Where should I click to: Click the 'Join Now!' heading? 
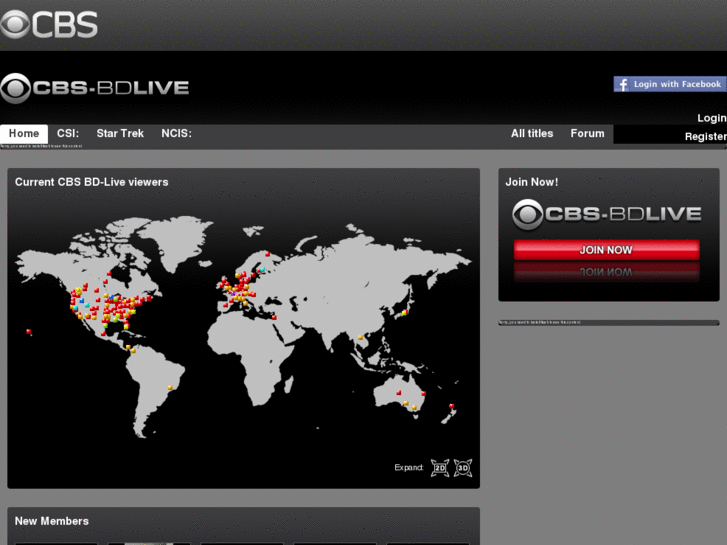[531, 182]
